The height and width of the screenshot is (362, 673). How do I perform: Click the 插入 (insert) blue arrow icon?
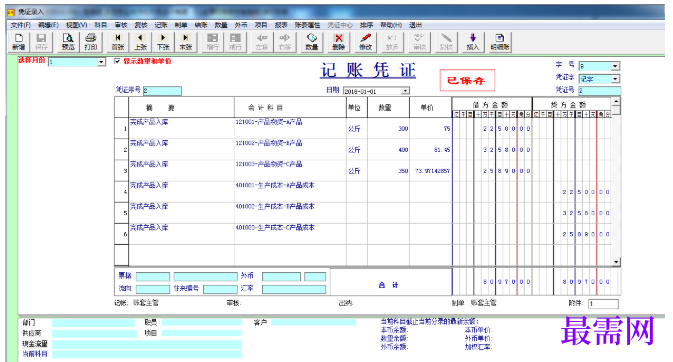pos(473,42)
